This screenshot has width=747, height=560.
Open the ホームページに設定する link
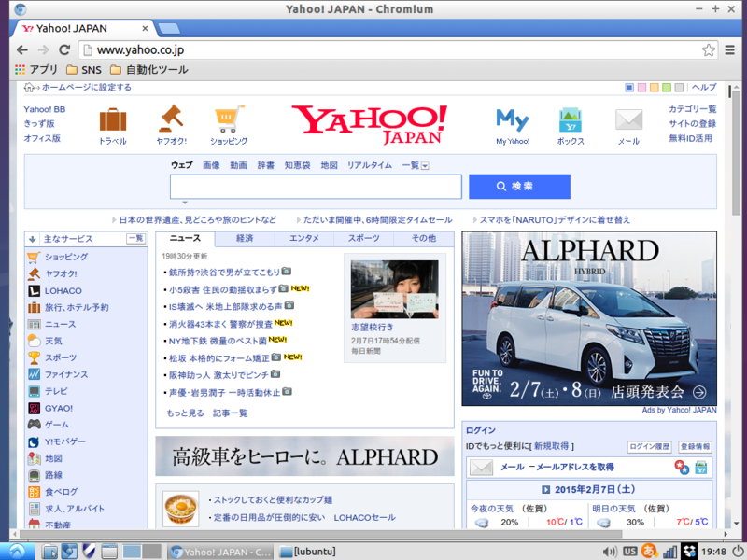pos(86,88)
